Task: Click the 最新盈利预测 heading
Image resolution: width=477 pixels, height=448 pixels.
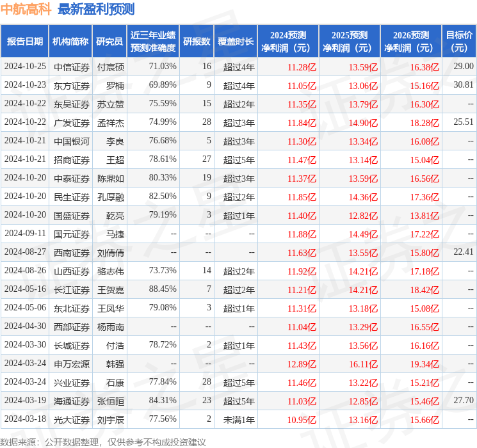Action: (x=96, y=10)
